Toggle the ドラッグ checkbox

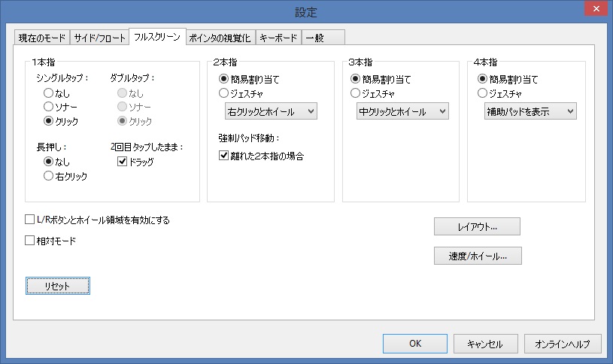point(123,162)
